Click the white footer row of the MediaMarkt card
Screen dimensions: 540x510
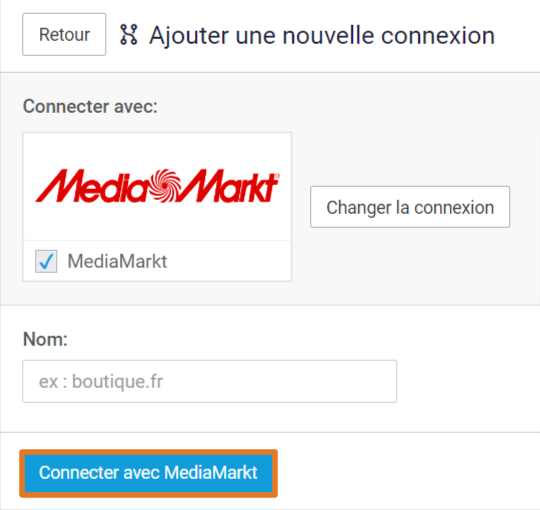click(x=157, y=261)
